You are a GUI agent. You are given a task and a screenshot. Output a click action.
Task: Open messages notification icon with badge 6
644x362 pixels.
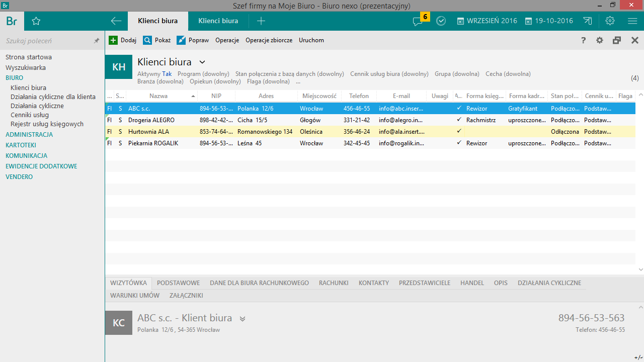[x=418, y=21]
